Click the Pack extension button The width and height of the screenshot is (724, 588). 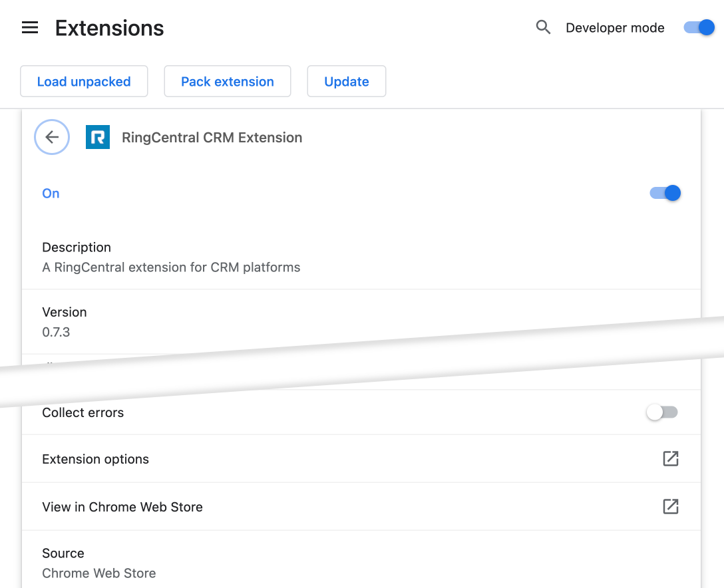[227, 81]
